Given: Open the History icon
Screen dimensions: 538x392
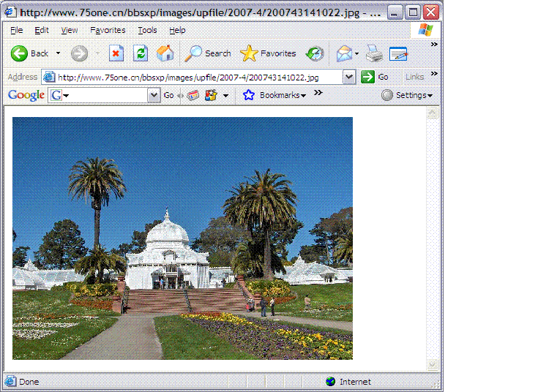Looking at the screenshot, I should click(315, 53).
